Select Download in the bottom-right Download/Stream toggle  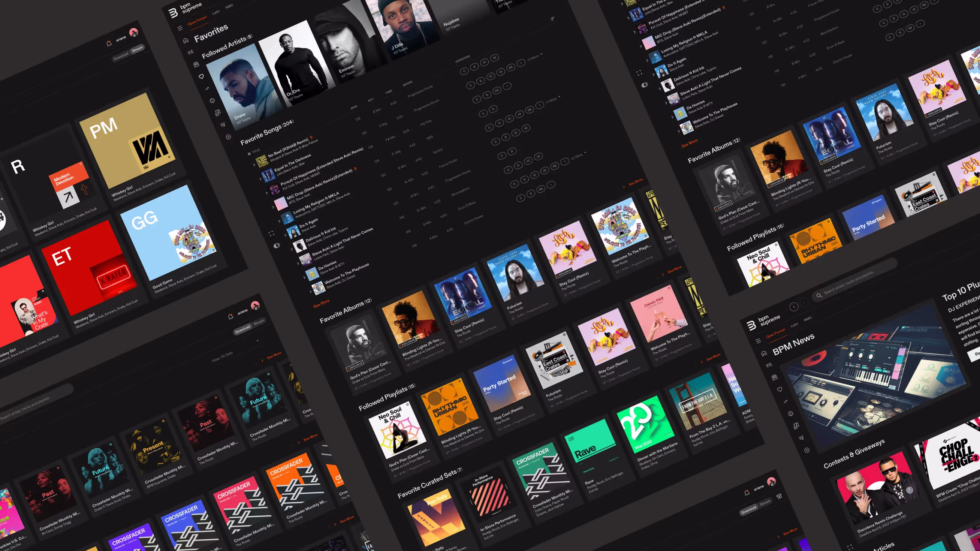(x=748, y=509)
